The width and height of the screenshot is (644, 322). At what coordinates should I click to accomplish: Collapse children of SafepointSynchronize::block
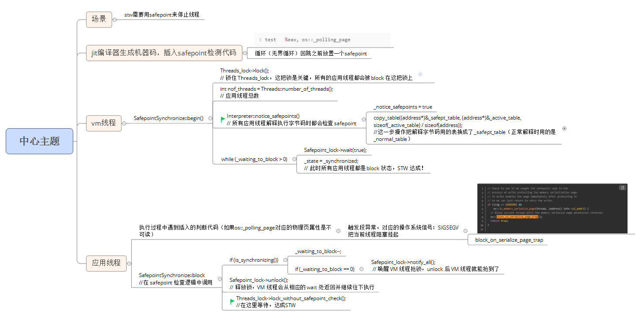click(x=219, y=278)
